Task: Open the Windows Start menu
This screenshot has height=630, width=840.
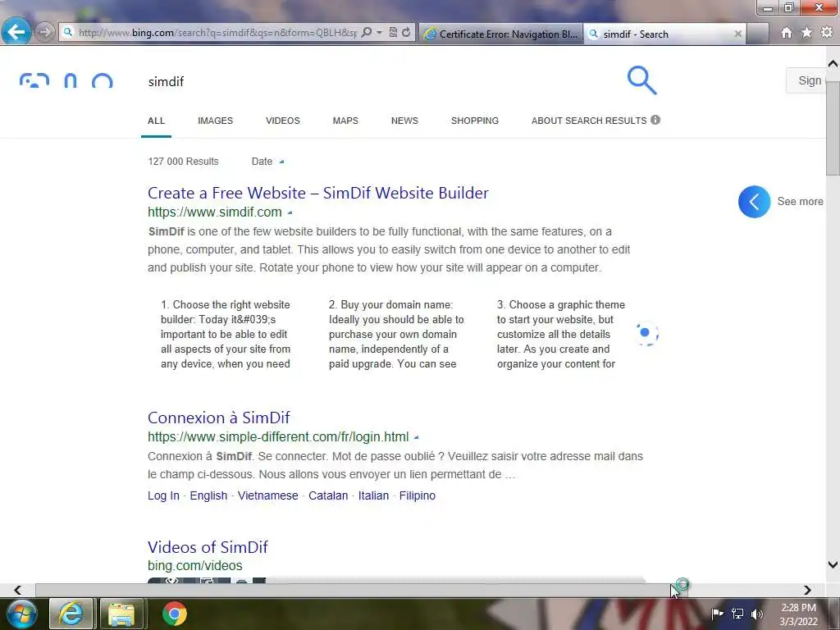Action: (21, 614)
